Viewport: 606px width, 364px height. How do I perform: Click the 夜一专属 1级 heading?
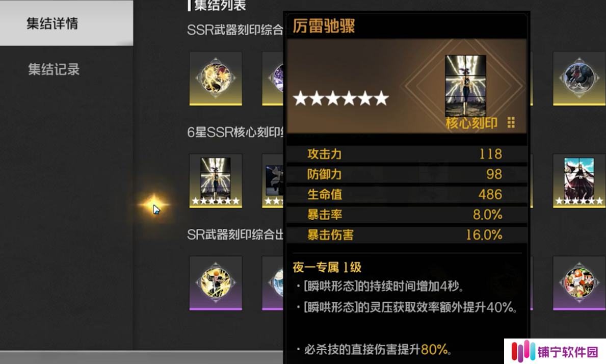tap(327, 267)
